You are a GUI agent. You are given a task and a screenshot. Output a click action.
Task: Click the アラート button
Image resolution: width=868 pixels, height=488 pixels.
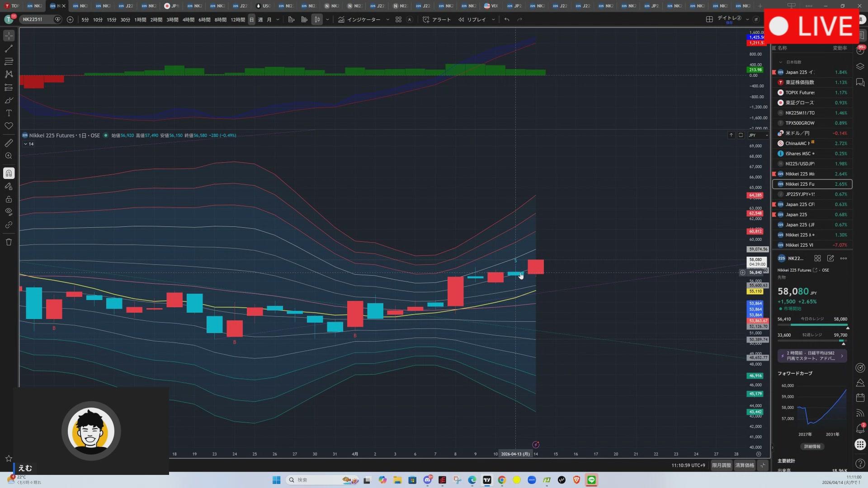437,19
